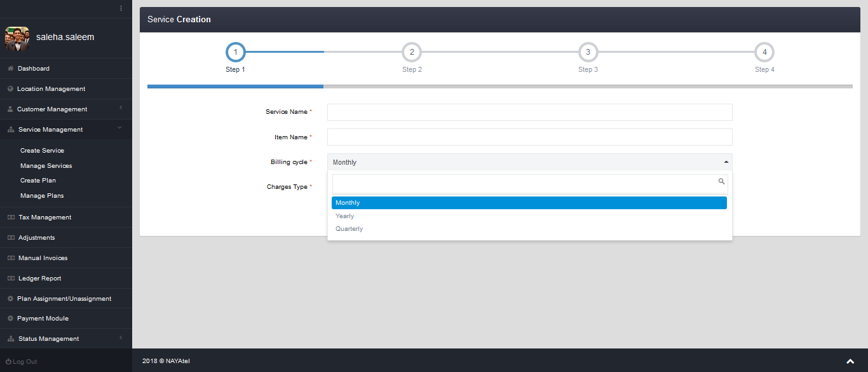The image size is (868, 372).
Task: Click the scroll-to-top arrow in the footer
Action: pos(850,361)
